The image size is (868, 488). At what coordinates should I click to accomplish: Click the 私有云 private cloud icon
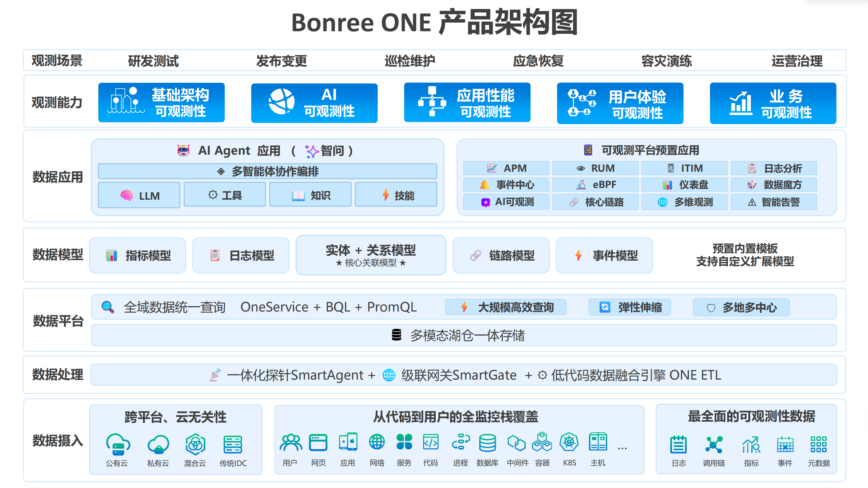(x=158, y=444)
